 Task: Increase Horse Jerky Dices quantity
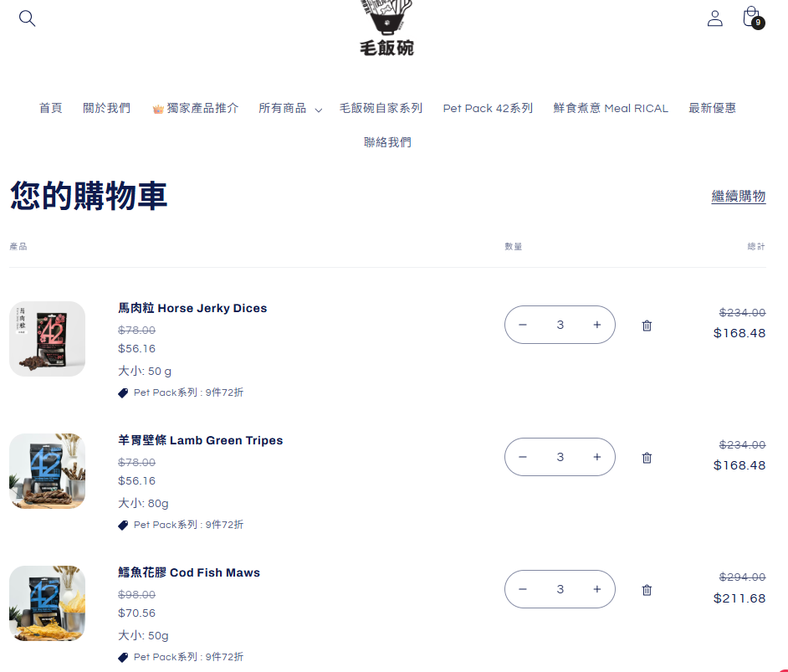596,325
